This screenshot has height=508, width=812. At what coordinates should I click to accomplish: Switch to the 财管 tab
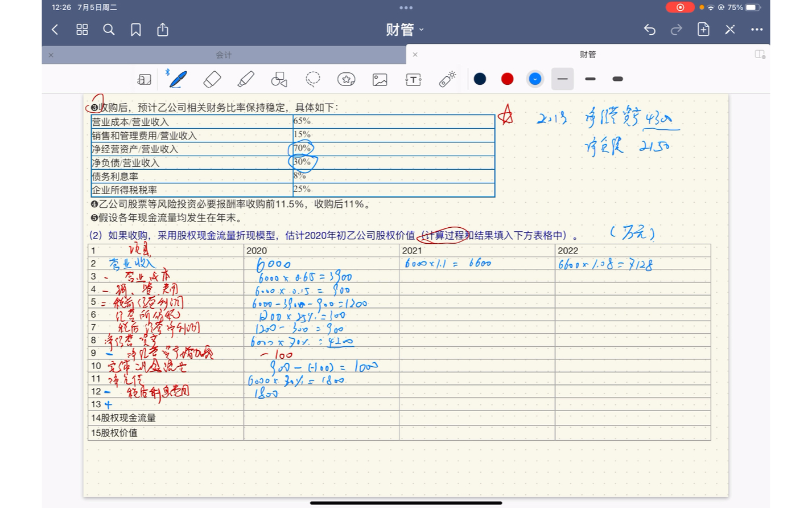coord(588,55)
